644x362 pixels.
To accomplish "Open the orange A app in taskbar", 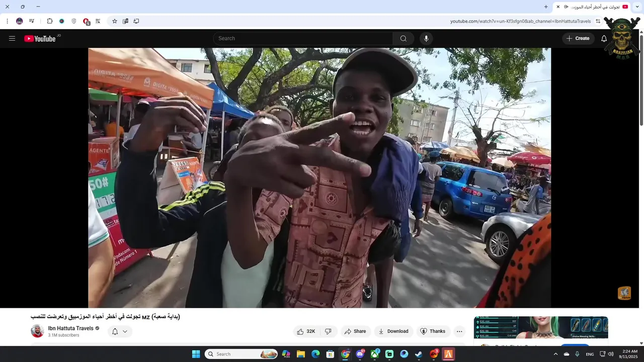I will coord(448,354).
